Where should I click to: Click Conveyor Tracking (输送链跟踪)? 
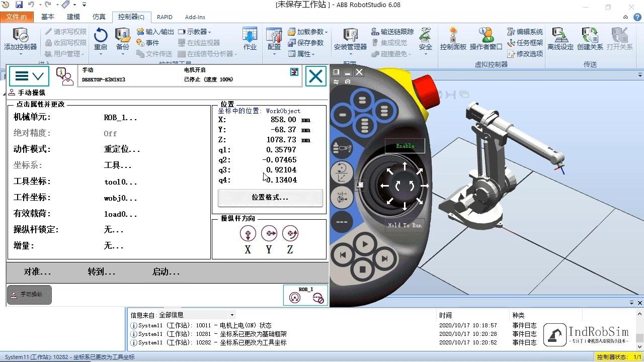pos(392,32)
